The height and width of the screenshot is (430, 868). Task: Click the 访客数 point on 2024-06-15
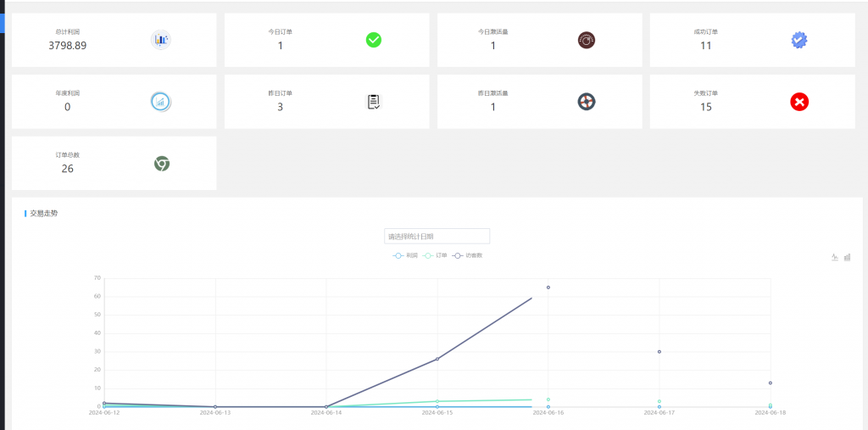tap(437, 359)
